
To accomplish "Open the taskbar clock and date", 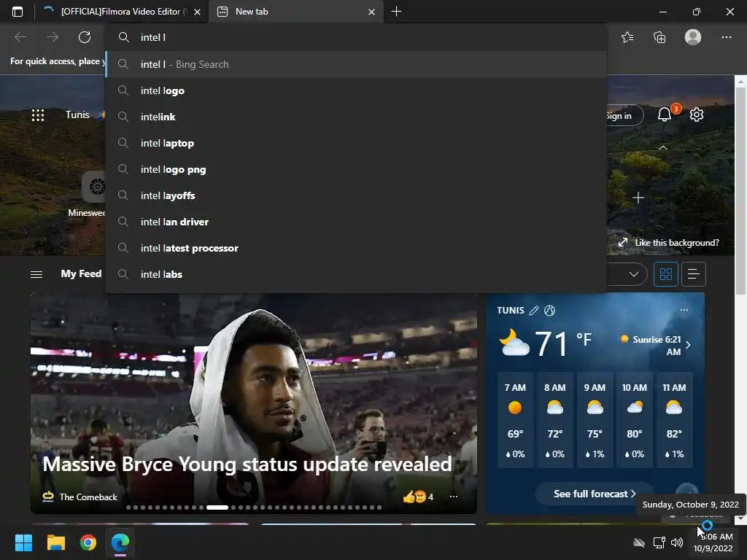I will pyautogui.click(x=713, y=542).
